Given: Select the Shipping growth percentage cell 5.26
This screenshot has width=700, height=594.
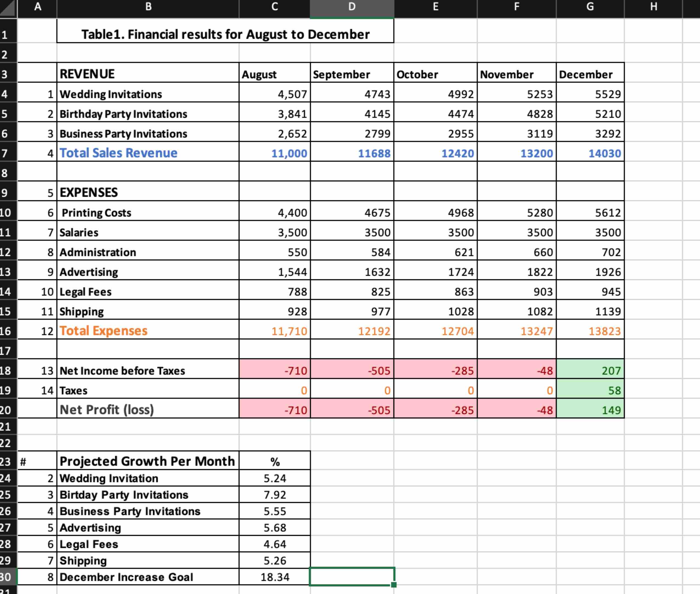Looking at the screenshot, I should tap(274, 560).
